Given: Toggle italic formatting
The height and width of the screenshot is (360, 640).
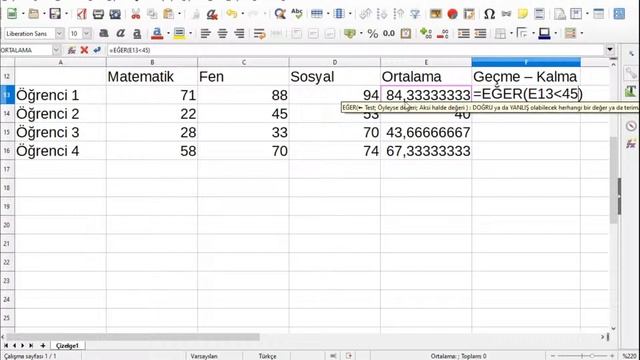Looking at the screenshot, I should (120, 33).
